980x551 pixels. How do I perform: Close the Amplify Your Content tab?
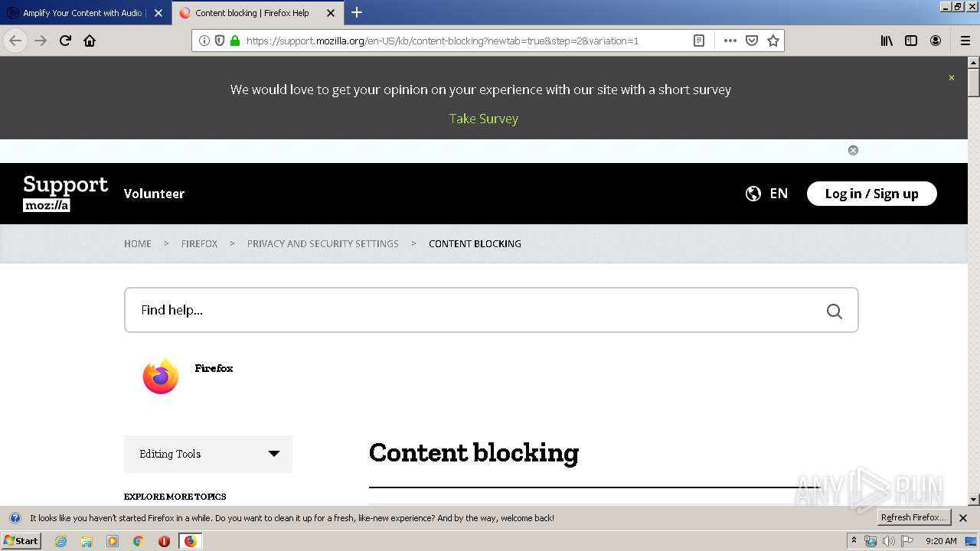[158, 13]
